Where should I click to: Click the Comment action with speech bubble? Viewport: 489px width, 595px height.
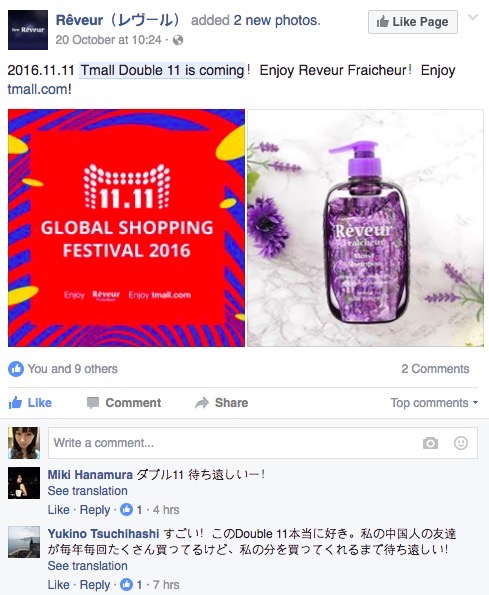pos(124,403)
